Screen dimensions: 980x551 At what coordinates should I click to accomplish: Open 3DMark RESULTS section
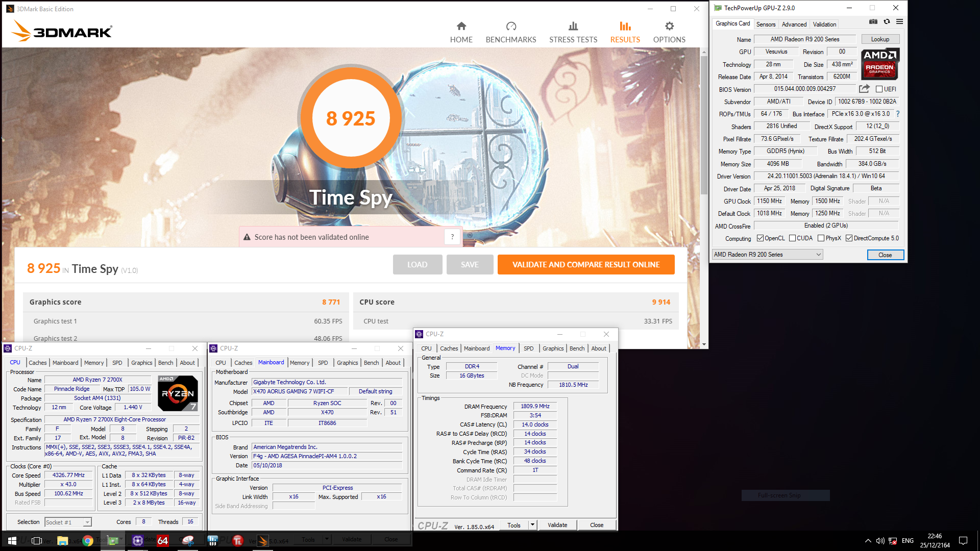[625, 32]
